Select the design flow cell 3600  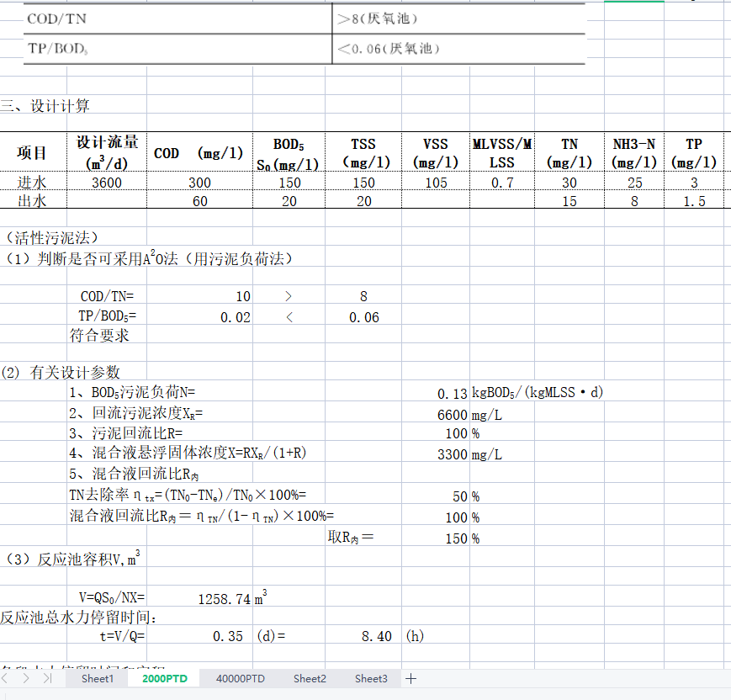click(x=107, y=183)
